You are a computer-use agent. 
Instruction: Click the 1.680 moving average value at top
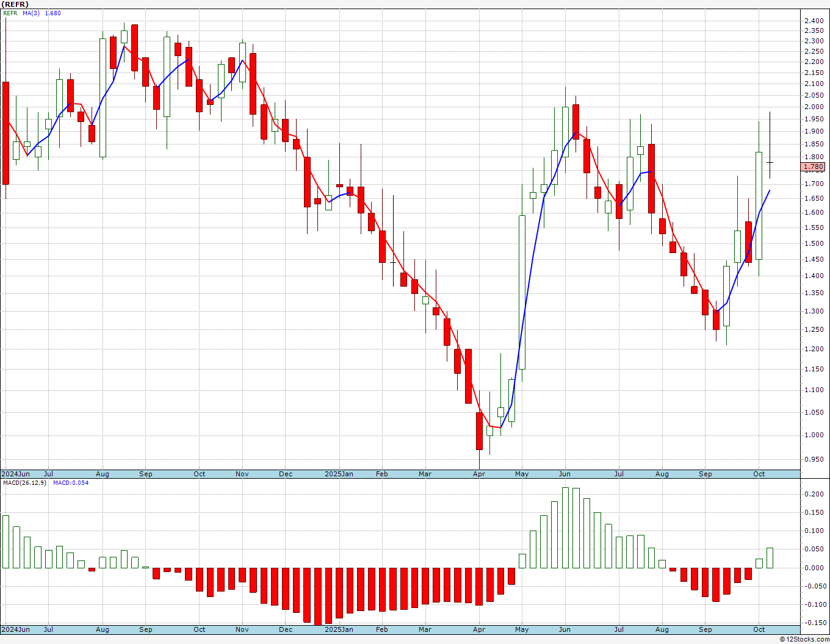[53, 13]
